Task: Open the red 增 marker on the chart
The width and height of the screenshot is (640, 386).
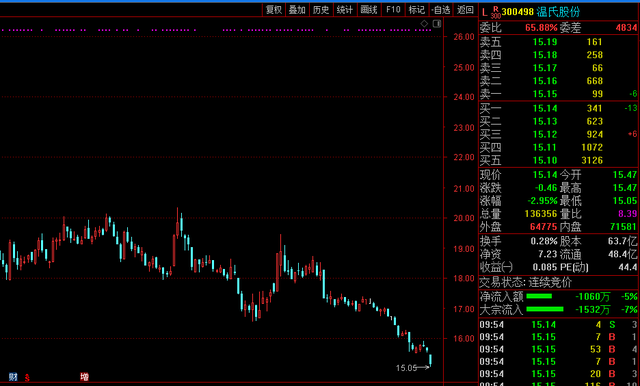Action: 84,377
